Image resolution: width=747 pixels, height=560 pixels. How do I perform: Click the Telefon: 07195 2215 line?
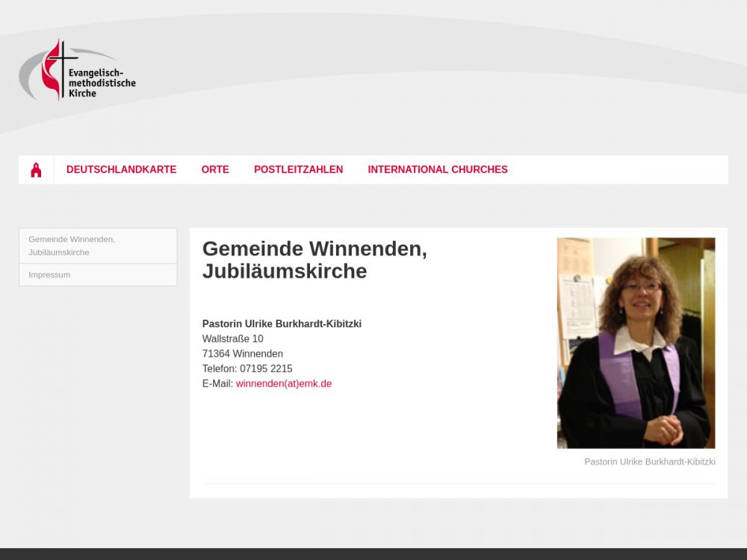point(247,369)
